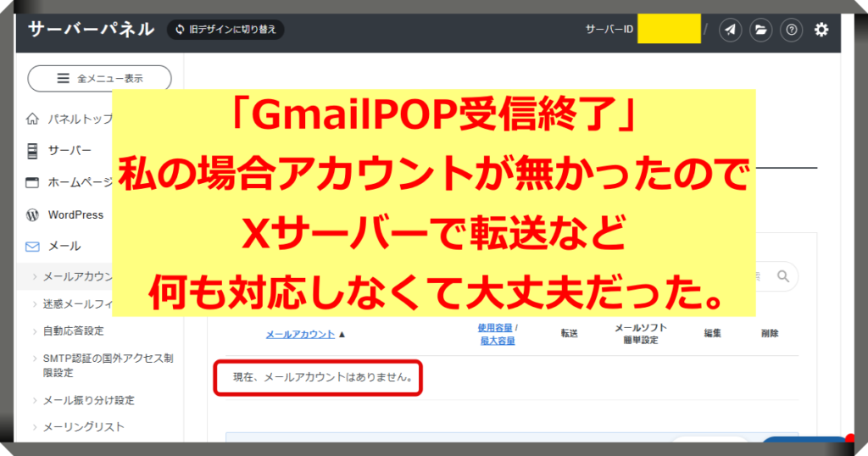The width and height of the screenshot is (868, 456).
Task: Select 自動応答設定 in the sidebar
Action: (73, 331)
